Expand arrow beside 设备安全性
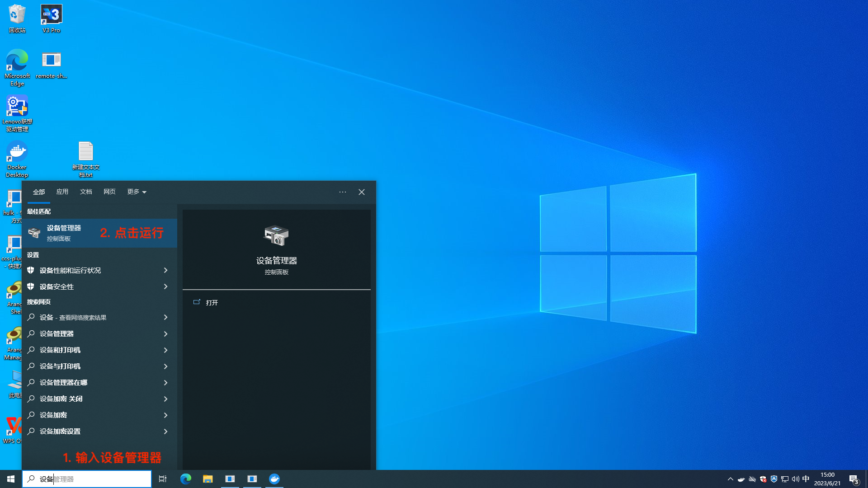Image resolution: width=868 pixels, height=488 pixels. 166,286
